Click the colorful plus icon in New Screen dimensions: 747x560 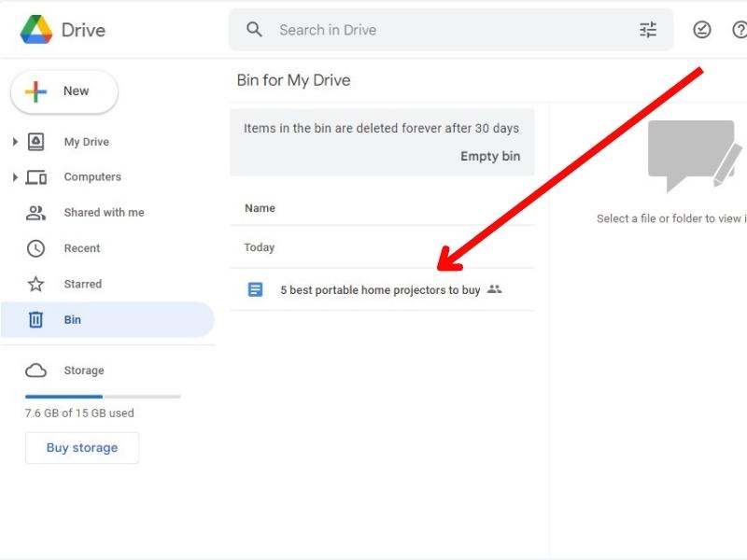pos(36,91)
